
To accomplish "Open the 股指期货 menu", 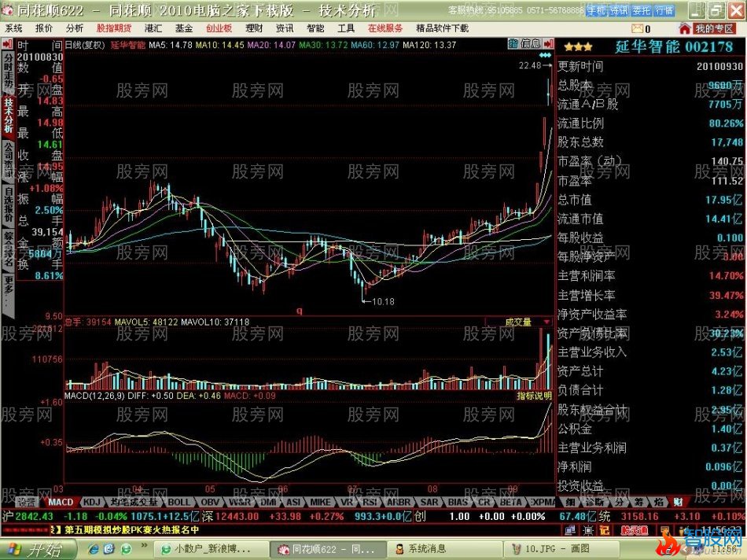I will 114,28.
